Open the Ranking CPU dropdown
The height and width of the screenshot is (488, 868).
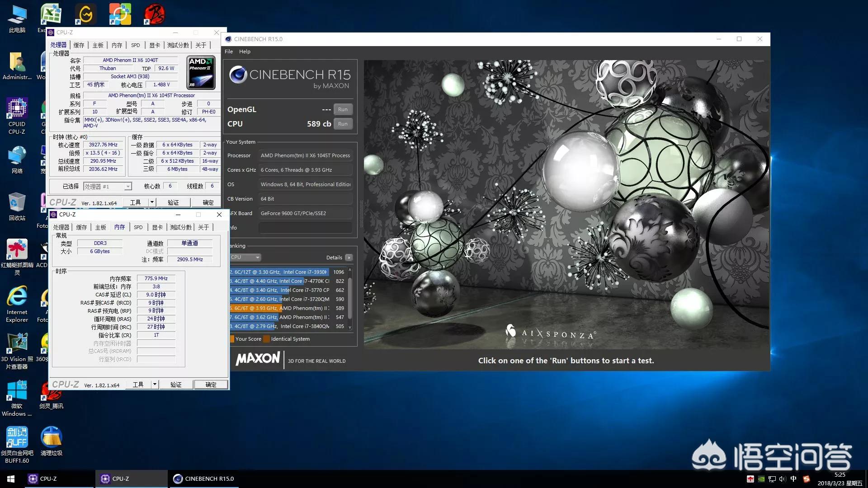tap(245, 258)
